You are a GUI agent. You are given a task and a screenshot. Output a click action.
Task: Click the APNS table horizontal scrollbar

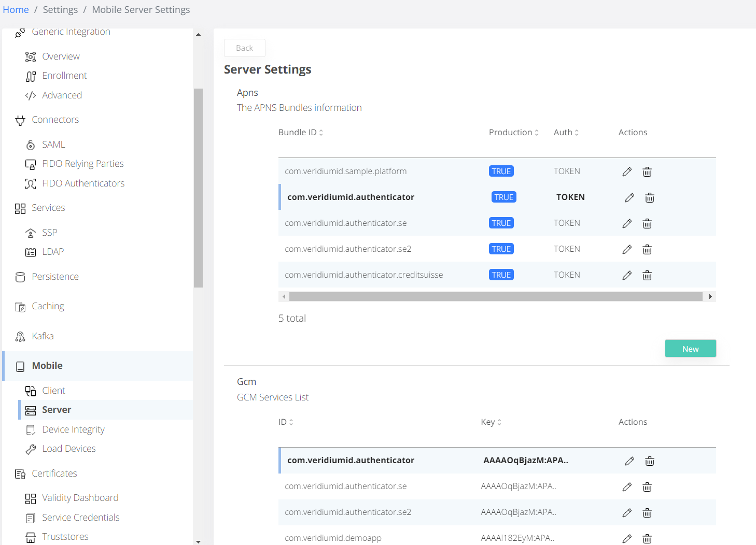coord(495,297)
